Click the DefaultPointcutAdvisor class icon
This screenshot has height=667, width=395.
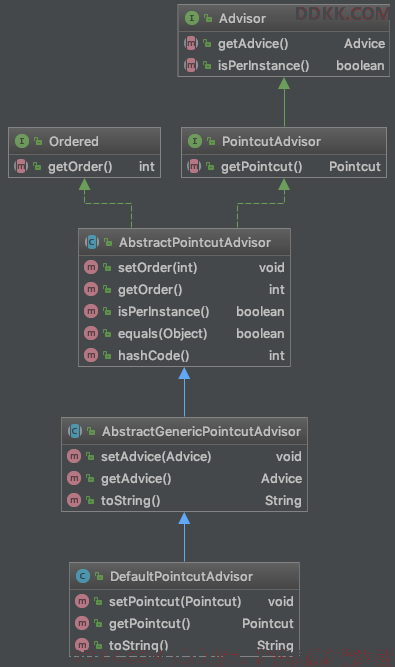point(83,576)
